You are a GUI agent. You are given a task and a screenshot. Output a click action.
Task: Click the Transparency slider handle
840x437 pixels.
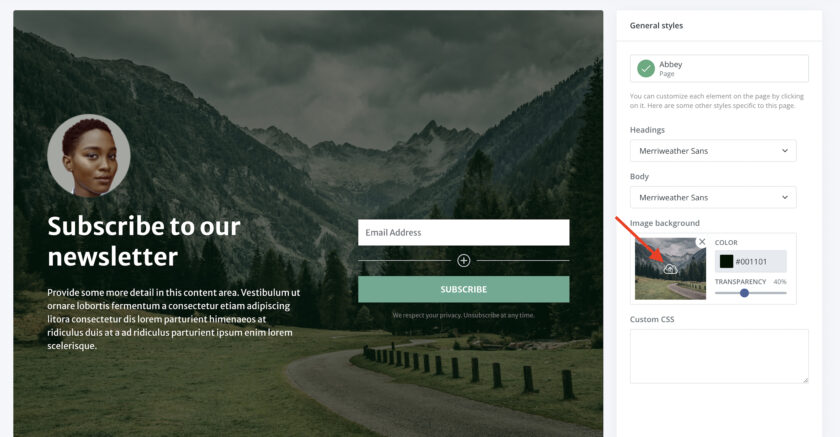click(744, 293)
